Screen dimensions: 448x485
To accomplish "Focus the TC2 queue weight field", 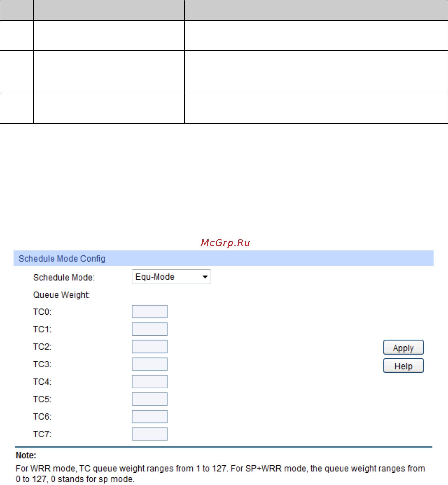I will point(150,347).
